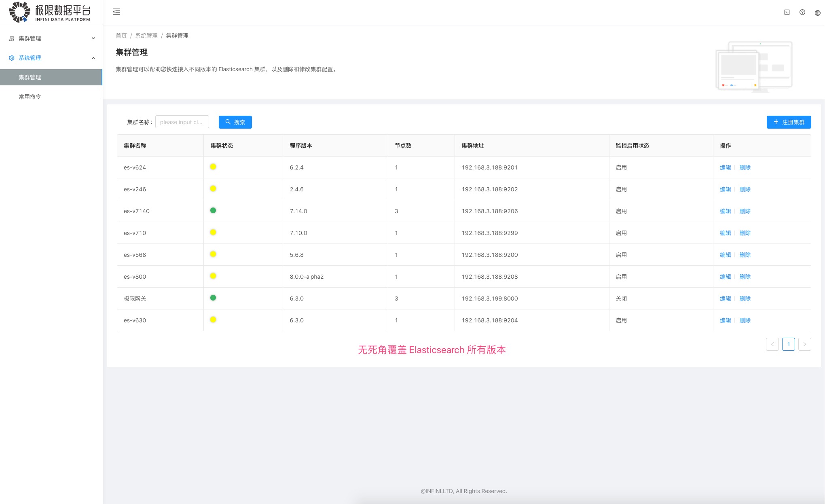Click address 192.168.3.199:8000
Viewport: 825px width, 504px height.
click(490, 299)
